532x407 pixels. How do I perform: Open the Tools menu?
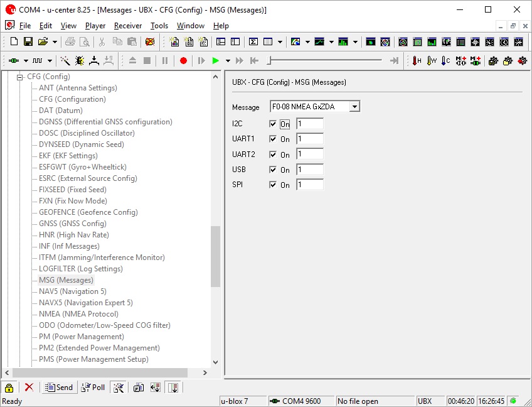point(159,26)
